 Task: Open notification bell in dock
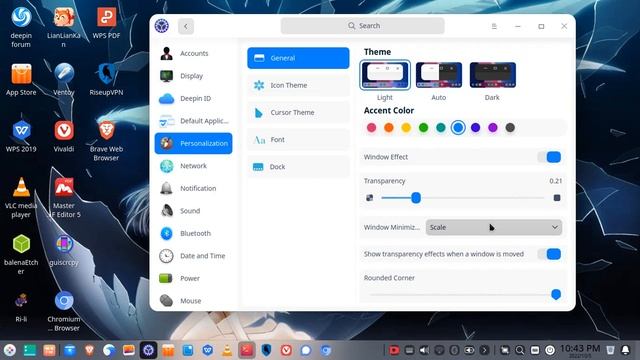coord(625,350)
